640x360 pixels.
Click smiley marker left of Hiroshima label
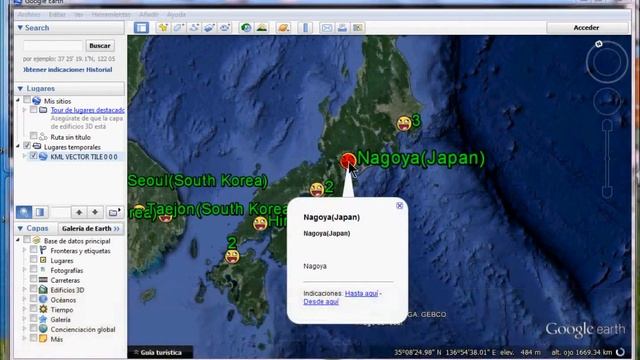point(260,224)
